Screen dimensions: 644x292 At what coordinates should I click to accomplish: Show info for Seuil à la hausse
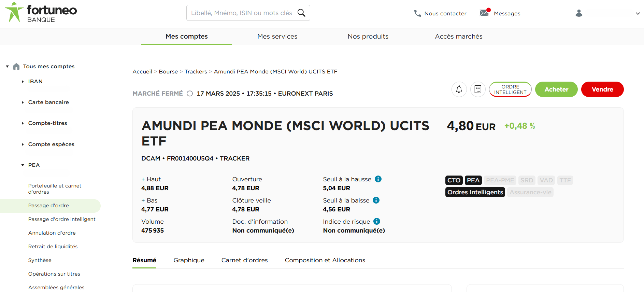coord(378,179)
